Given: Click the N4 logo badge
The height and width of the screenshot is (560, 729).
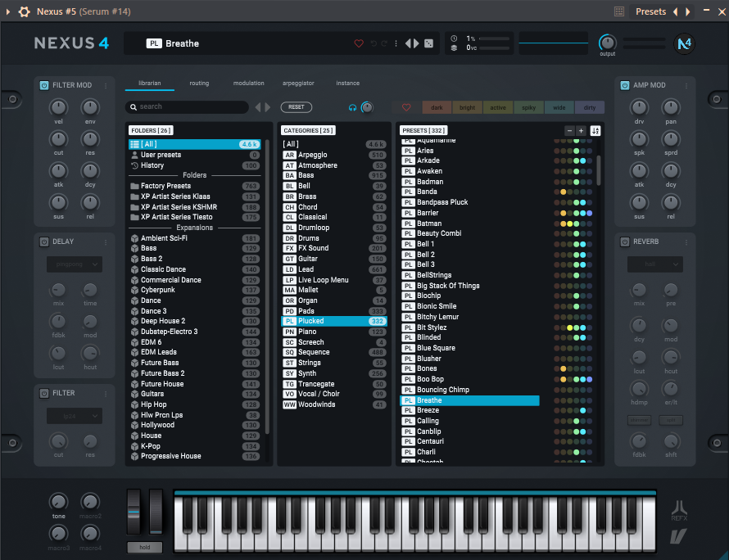Looking at the screenshot, I should tap(685, 43).
